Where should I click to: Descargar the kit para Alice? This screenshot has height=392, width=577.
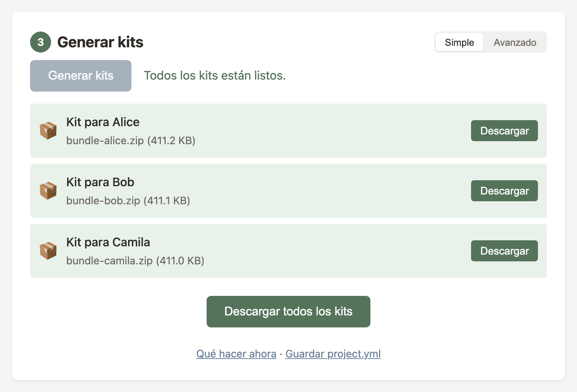(x=504, y=131)
